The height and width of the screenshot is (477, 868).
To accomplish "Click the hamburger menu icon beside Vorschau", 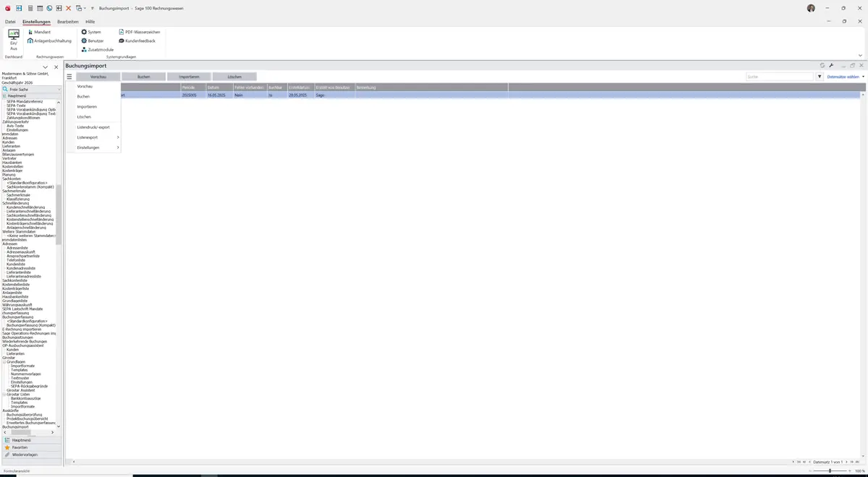I will point(69,77).
